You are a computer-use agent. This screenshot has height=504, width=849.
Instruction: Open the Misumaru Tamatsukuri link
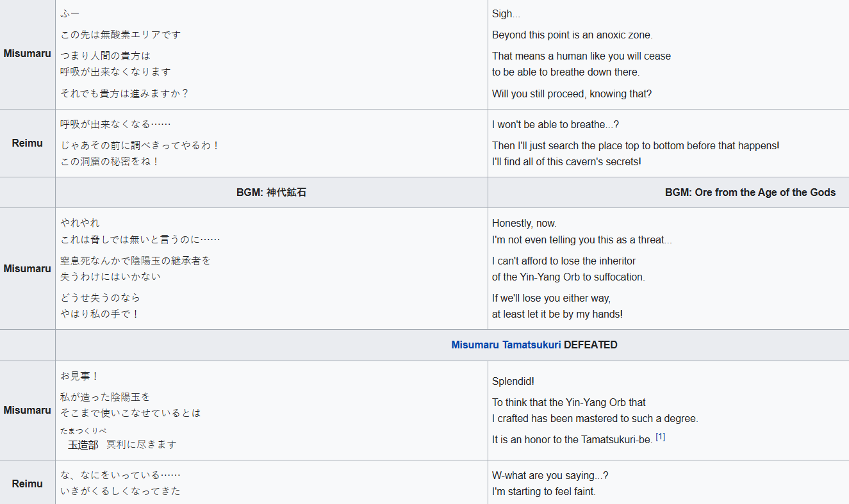(x=506, y=345)
